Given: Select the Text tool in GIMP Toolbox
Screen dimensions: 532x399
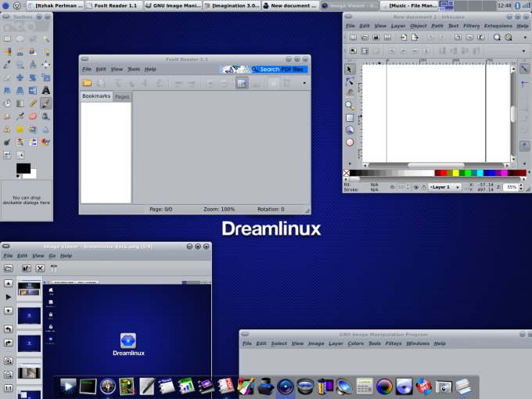Looking at the screenshot, I should click(x=46, y=91).
